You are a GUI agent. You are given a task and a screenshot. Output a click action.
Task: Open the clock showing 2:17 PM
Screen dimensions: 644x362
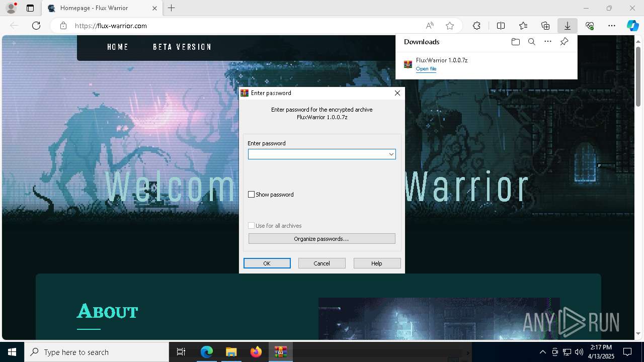601,352
